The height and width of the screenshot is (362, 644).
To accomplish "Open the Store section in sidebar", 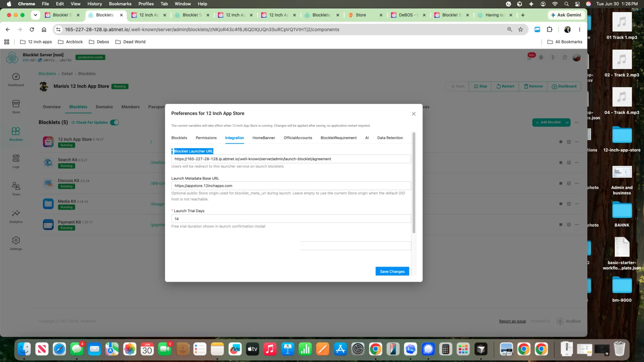I will point(16,107).
